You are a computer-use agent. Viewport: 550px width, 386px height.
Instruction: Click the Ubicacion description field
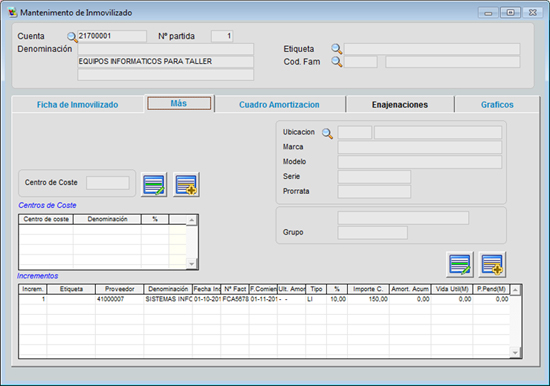coord(438,133)
